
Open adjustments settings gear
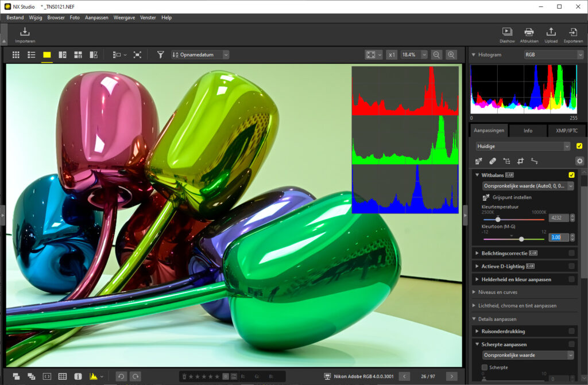tap(580, 161)
